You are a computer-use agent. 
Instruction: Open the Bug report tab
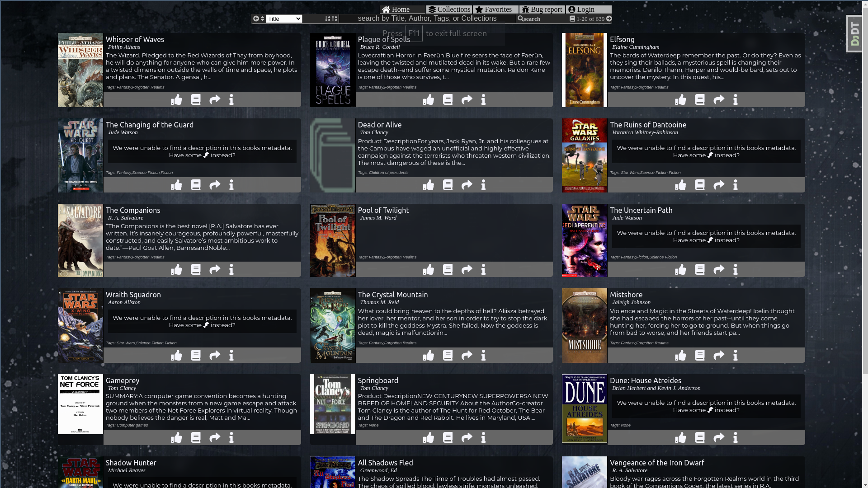(542, 9)
